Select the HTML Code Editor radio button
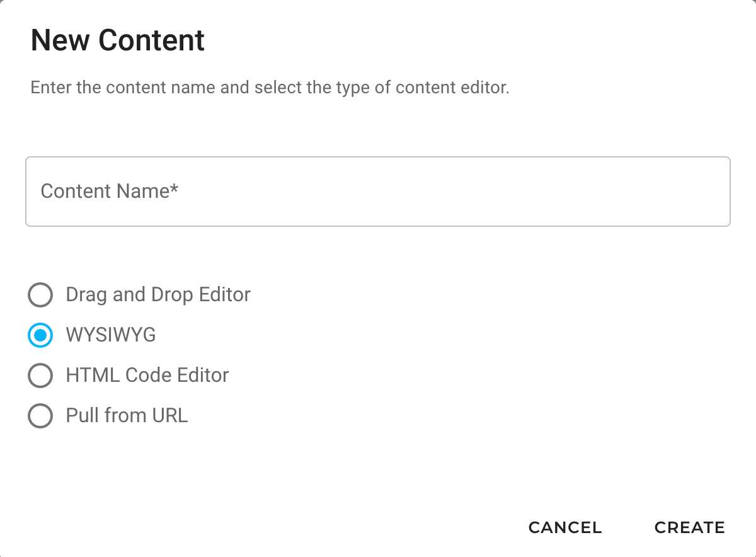Image resolution: width=756 pixels, height=557 pixels. tap(40, 376)
